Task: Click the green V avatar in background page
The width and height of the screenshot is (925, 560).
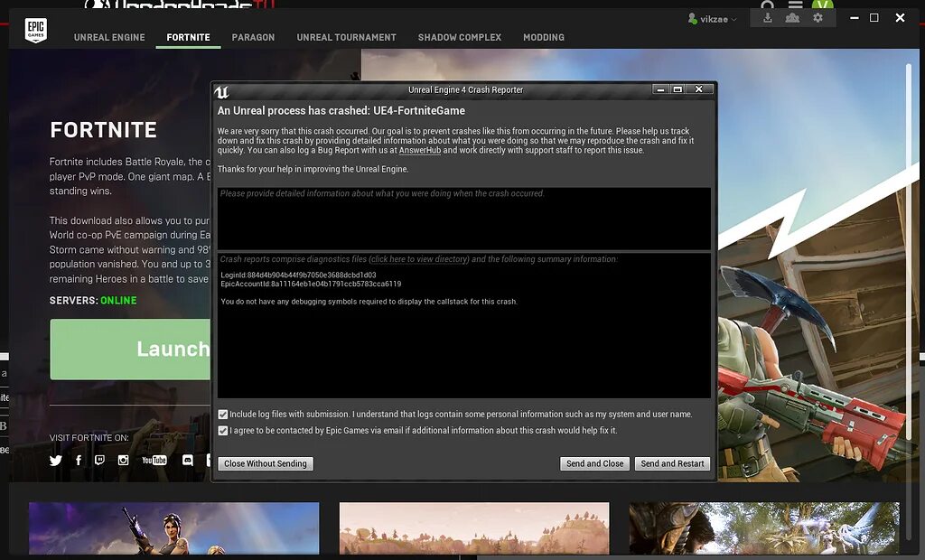Action: (822, 5)
